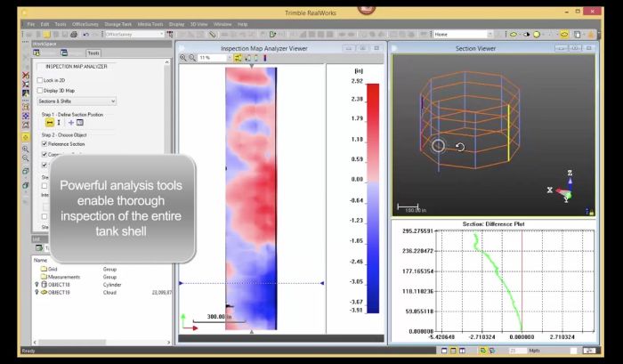Screen dimensions: 623x364
Task: Switch to the Tools tab in WorkSpace
Action: (x=92, y=53)
